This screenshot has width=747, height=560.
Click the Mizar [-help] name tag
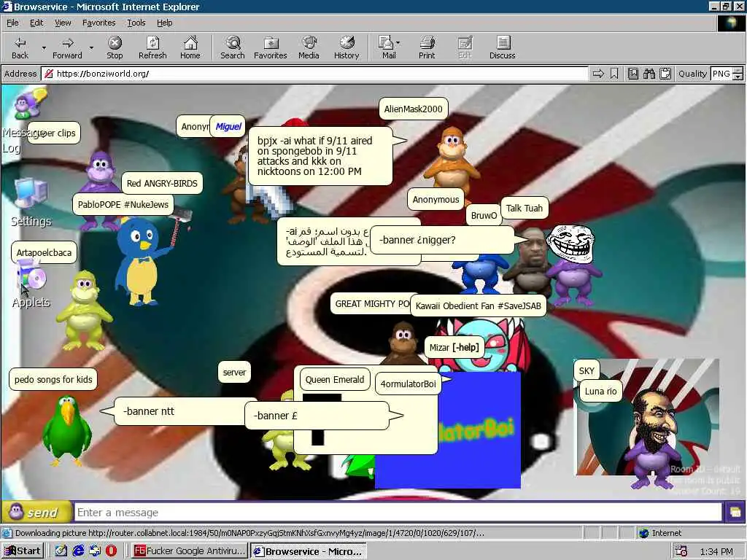click(454, 347)
